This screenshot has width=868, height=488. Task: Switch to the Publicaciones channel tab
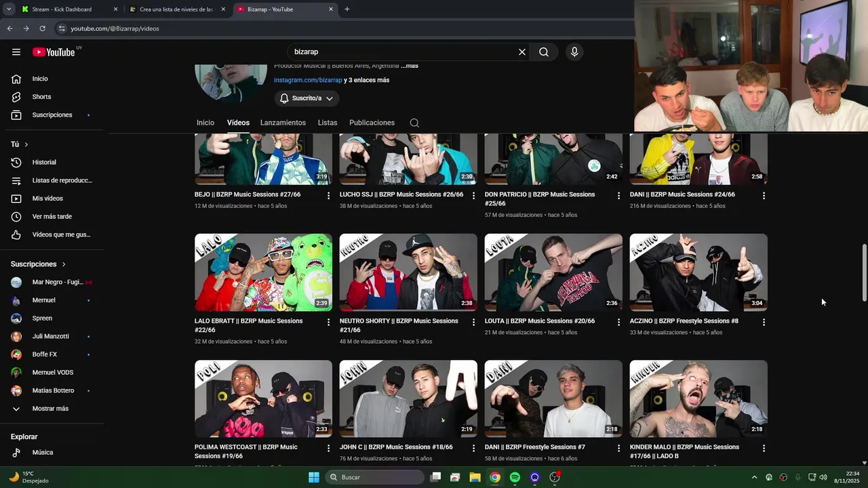click(372, 123)
